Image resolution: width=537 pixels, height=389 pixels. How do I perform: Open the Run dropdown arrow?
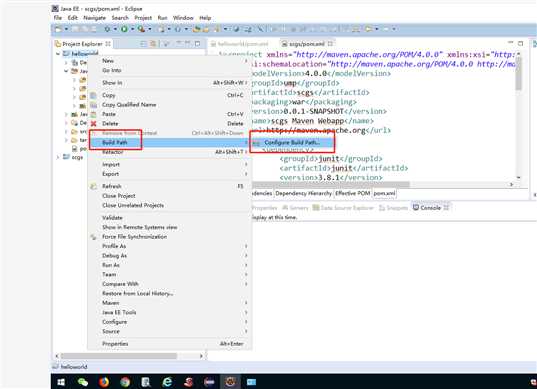click(132, 29)
